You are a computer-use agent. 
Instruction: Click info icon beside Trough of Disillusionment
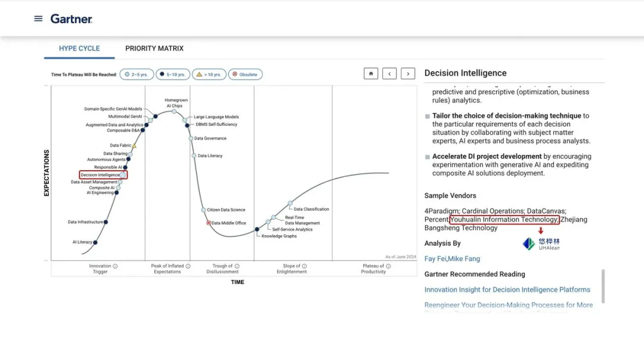pos(237,266)
